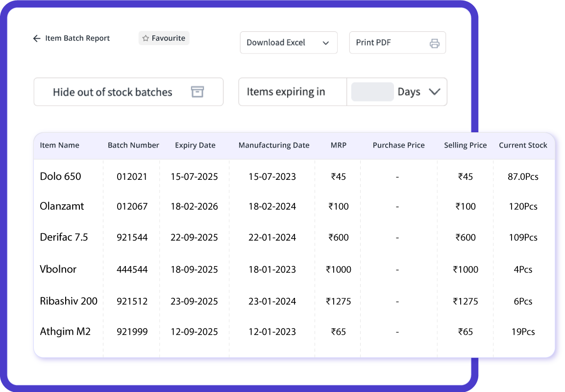Viewport: 565px width, 392px height.
Task: Click the Athgim M2 item name
Action: tap(65, 331)
